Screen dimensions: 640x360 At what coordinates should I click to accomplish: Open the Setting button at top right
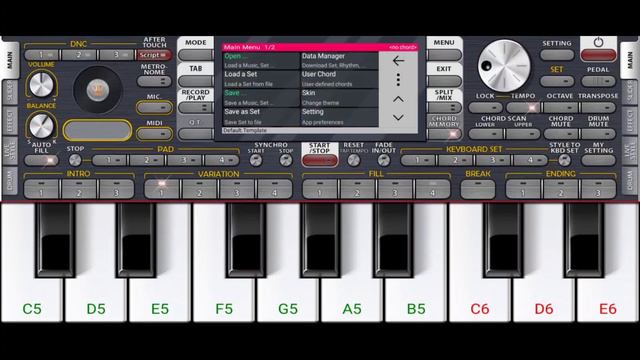coord(557,55)
